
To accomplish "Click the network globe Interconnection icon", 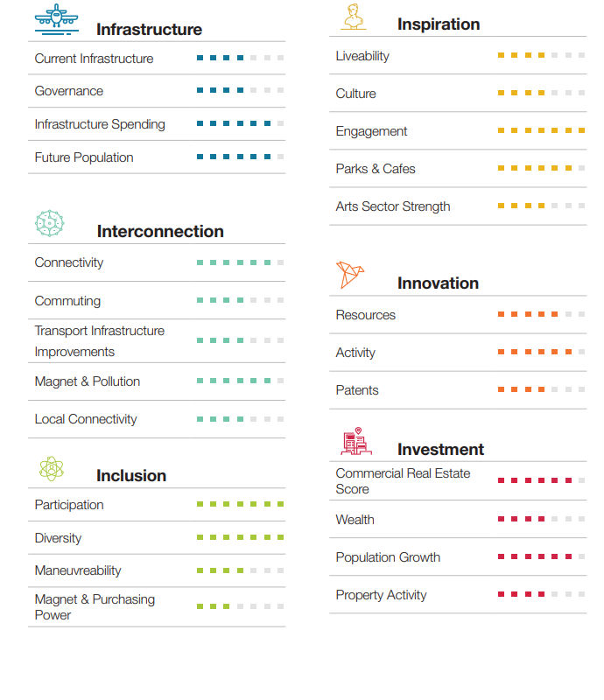I will (x=50, y=223).
